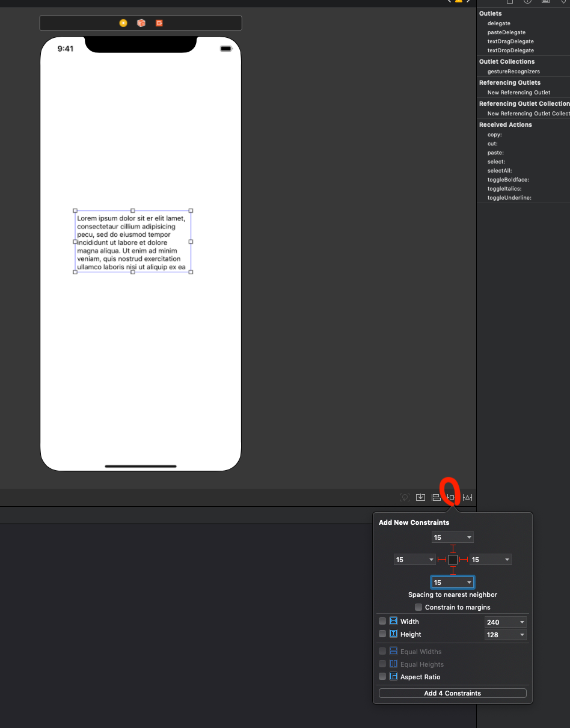Screen dimensions: 570x728
Task: Select the Exit icon in scene dock
Action: pos(159,23)
